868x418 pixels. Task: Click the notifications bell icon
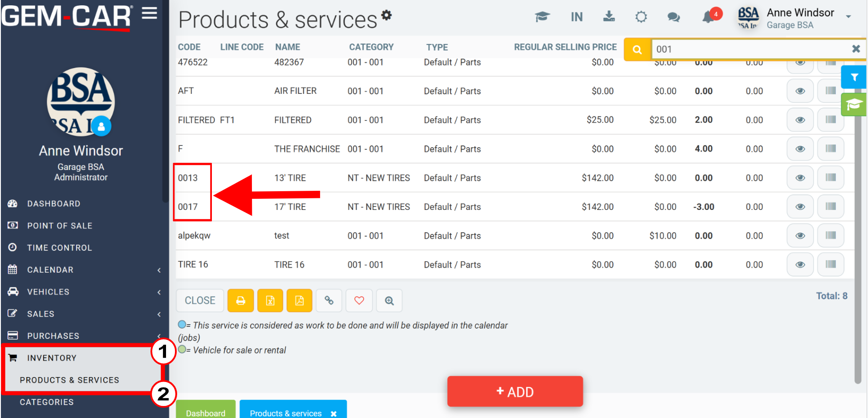tap(708, 17)
